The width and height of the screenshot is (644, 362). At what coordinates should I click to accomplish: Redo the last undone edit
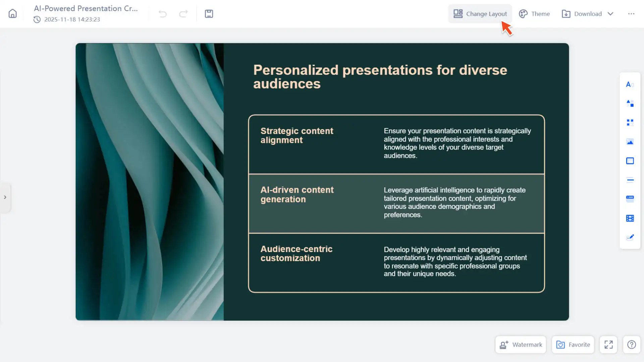pyautogui.click(x=183, y=14)
